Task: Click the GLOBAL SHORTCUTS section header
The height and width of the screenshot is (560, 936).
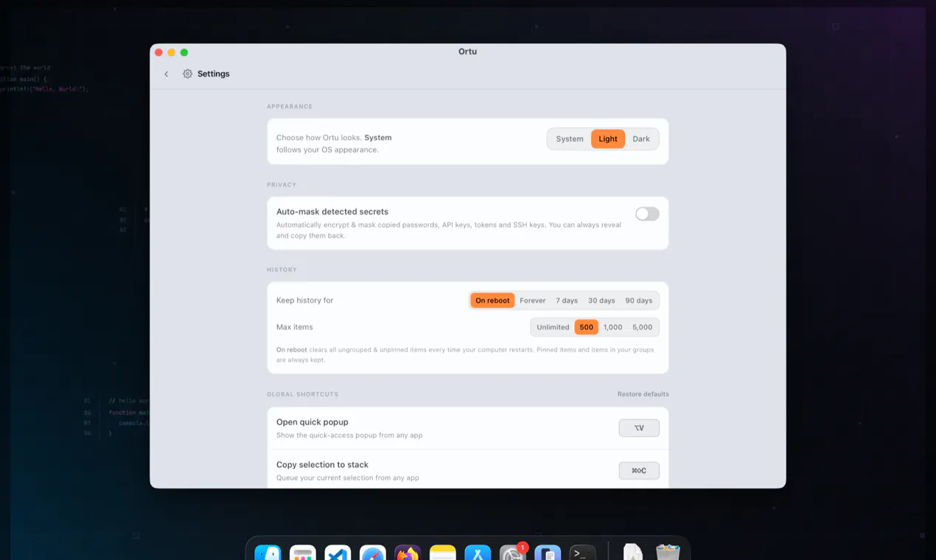Action: (303, 394)
